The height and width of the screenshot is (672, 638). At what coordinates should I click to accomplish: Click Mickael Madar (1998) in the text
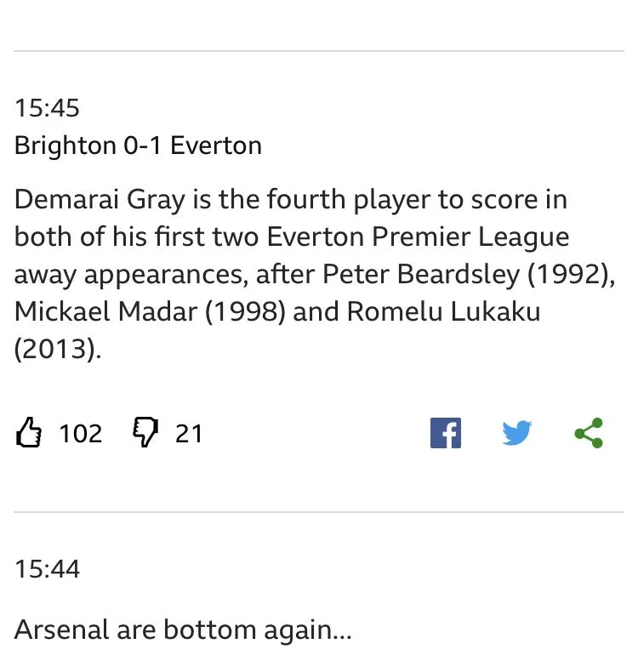coord(150,311)
